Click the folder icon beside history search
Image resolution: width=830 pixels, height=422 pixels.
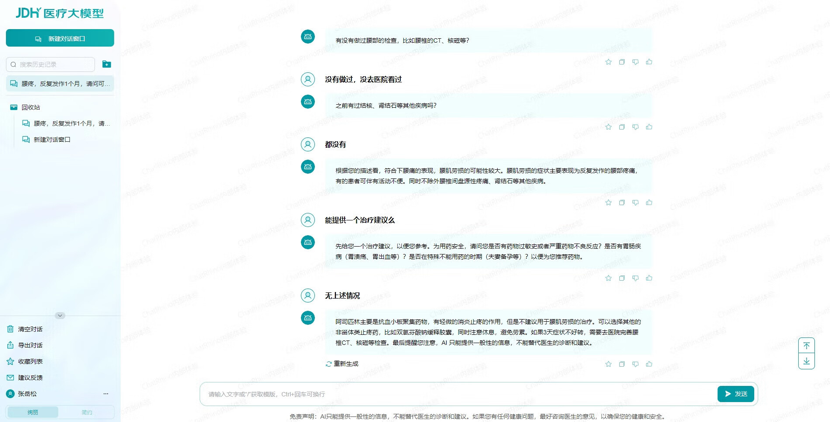tap(106, 64)
